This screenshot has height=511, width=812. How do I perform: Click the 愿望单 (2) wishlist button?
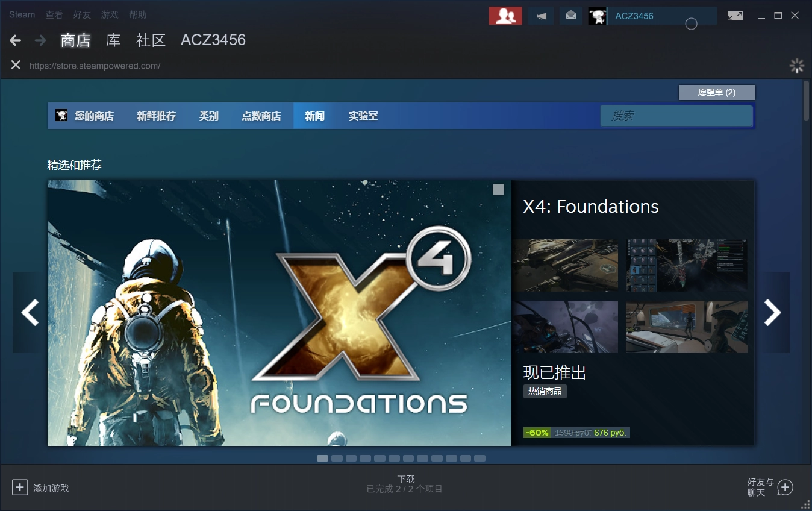point(716,92)
